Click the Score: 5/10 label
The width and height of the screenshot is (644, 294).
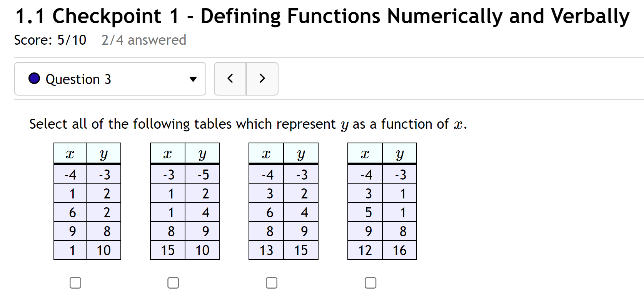click(50, 40)
